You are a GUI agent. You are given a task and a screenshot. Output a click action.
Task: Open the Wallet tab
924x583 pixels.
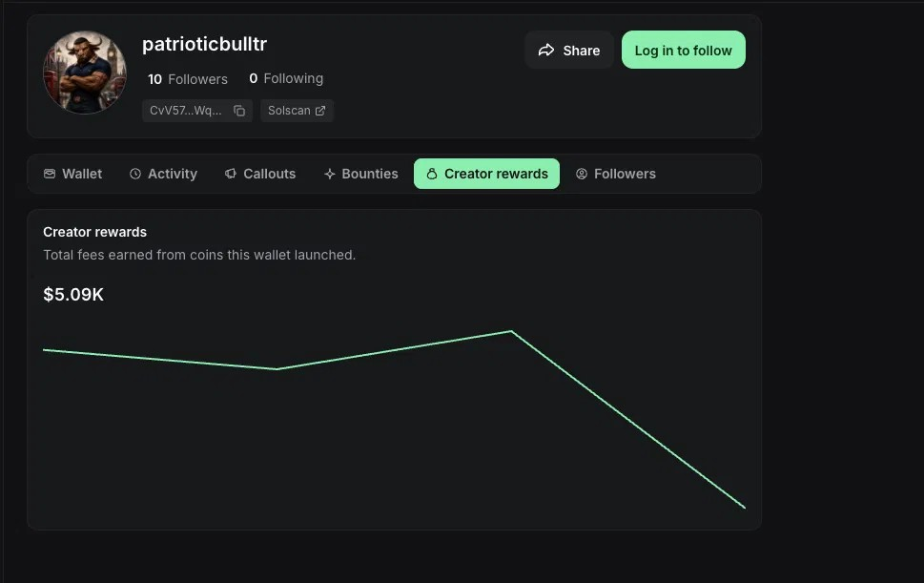[73, 174]
